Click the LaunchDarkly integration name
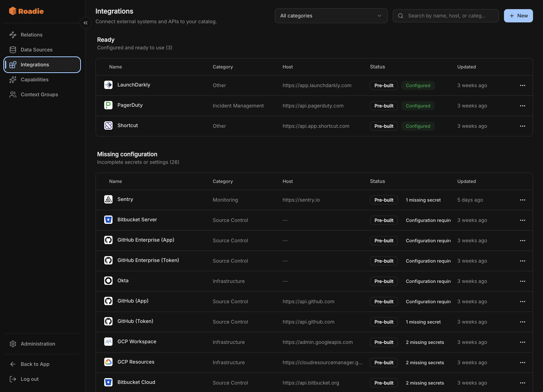Viewport: 543px width, 392px height. [134, 85]
